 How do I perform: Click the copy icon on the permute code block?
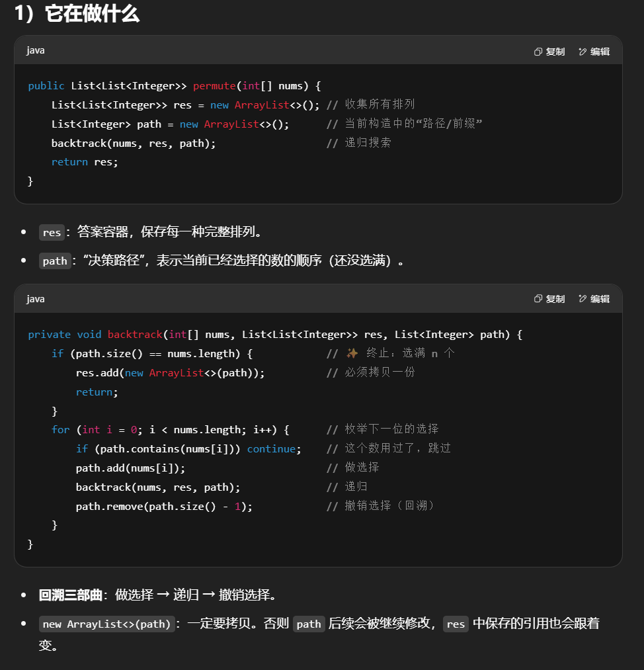pos(538,52)
